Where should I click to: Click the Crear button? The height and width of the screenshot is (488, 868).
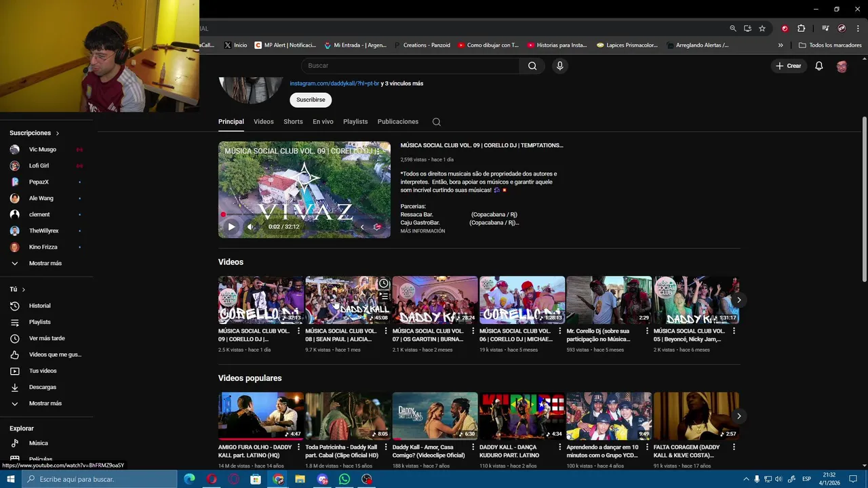click(789, 66)
